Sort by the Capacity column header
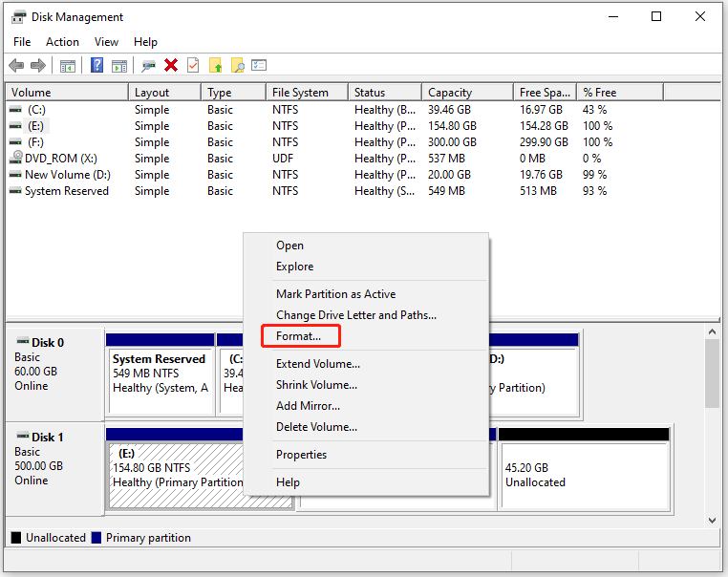 pyautogui.click(x=468, y=93)
